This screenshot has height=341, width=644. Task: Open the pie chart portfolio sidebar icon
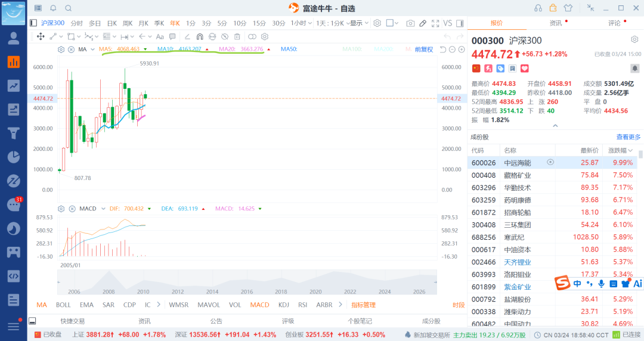[14, 157]
